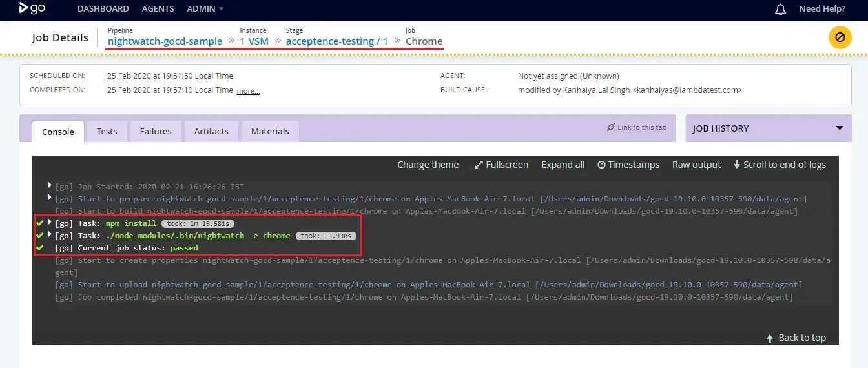Open Raw output
The width and height of the screenshot is (868, 368).
point(696,165)
